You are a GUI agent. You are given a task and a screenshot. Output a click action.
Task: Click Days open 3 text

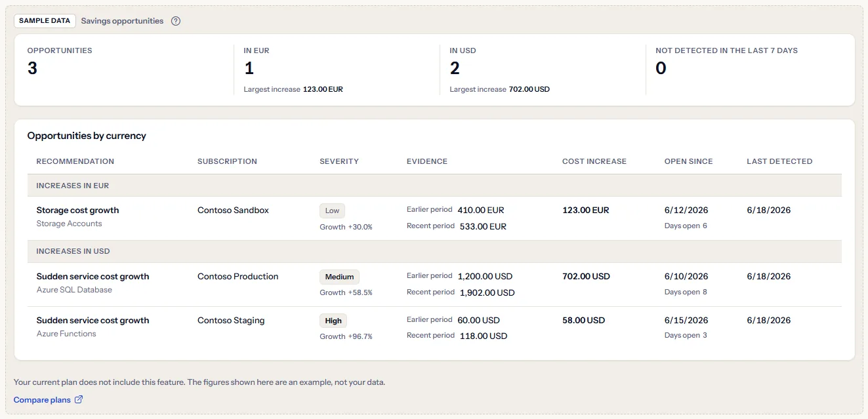(686, 335)
